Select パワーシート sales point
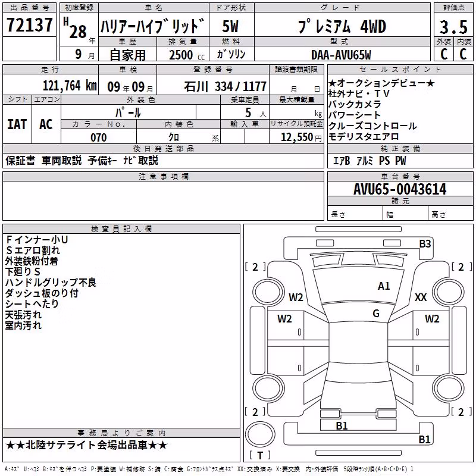Viewport: 476px width, 476px height. pos(355,115)
